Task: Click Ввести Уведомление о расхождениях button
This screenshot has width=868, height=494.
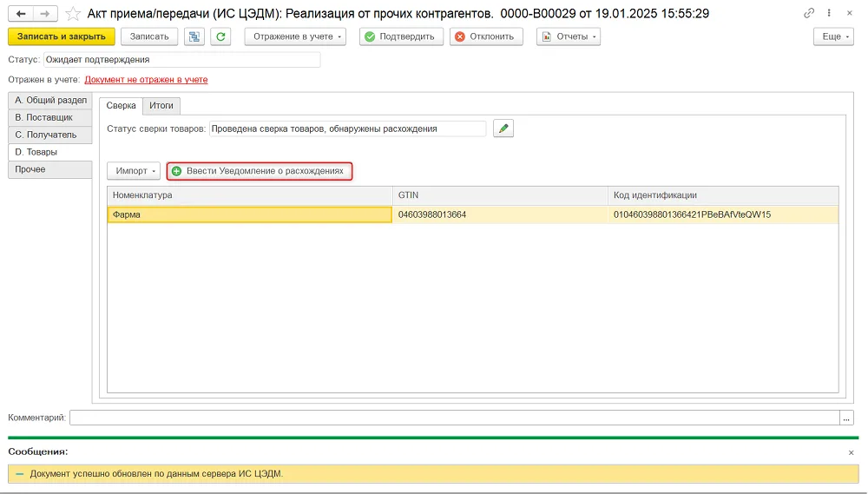Action: (x=259, y=170)
